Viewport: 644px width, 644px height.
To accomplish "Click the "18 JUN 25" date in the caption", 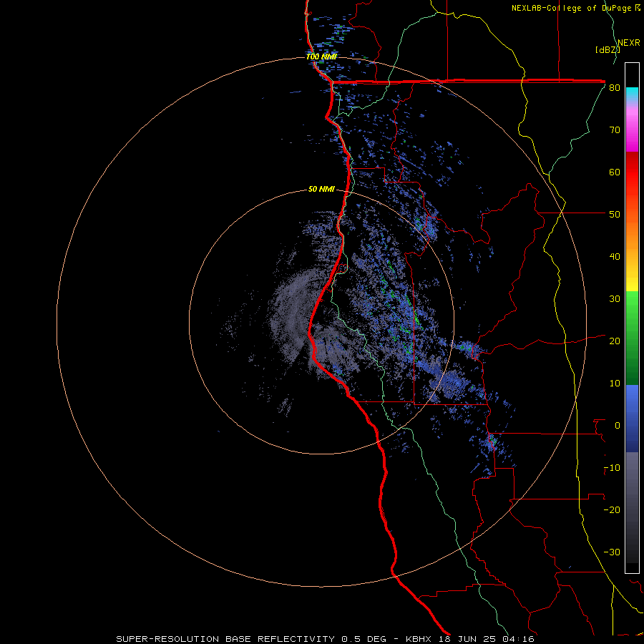I will point(468,639).
